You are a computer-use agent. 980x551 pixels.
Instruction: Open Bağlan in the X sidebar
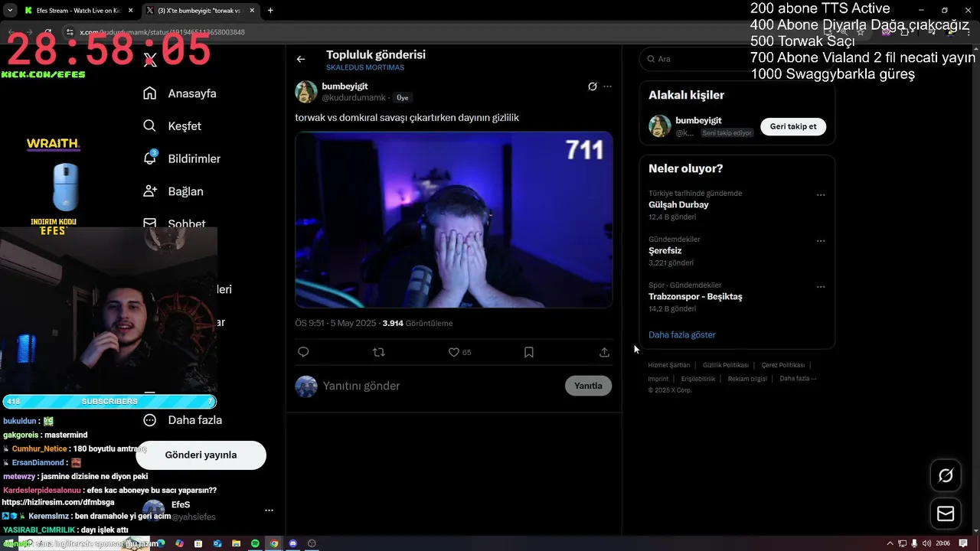click(173, 191)
